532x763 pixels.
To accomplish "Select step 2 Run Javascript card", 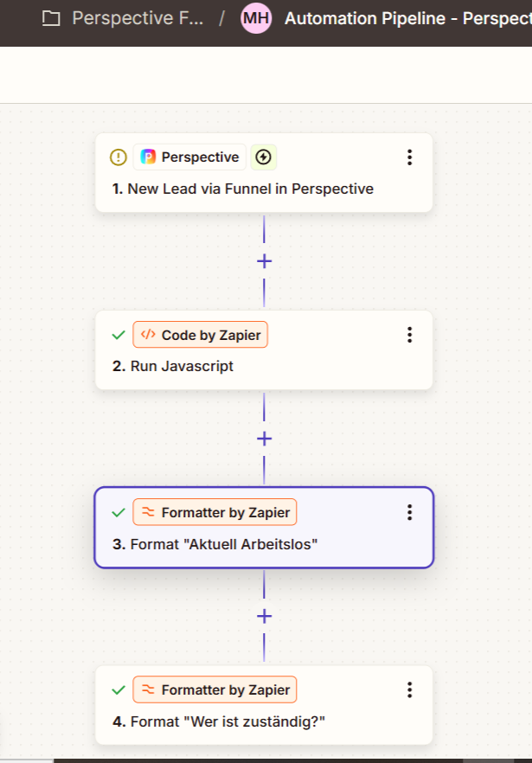I will coord(264,350).
